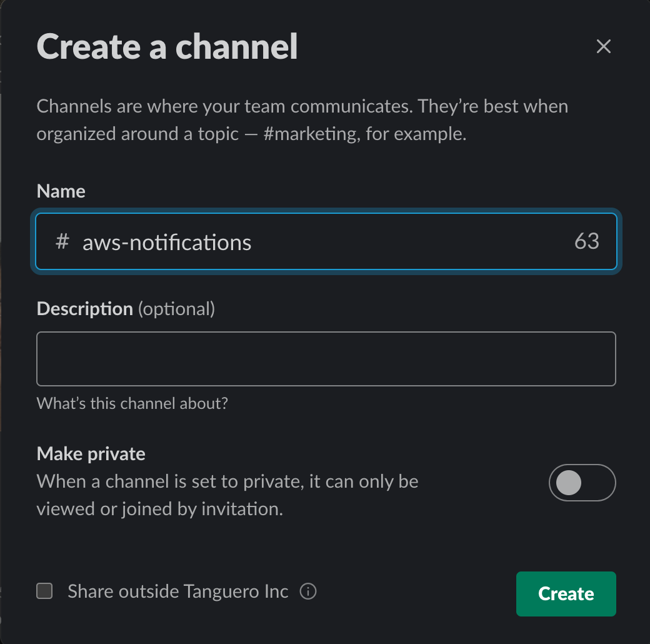Click the word "(optional)" after Description
Screen dimensions: 650x644
[176, 308]
